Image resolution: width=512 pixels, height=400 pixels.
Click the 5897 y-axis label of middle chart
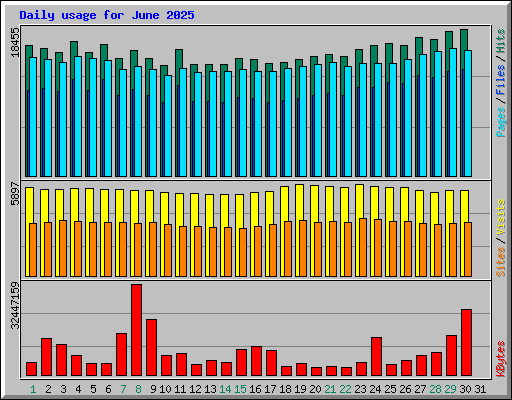click(x=15, y=193)
